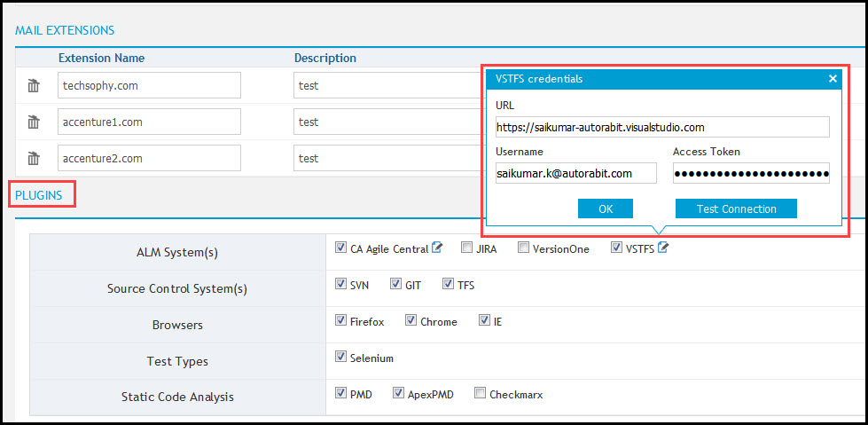Screen dimensions: 868x425
Task: Click the ALM System(s) row label
Action: tap(177, 253)
